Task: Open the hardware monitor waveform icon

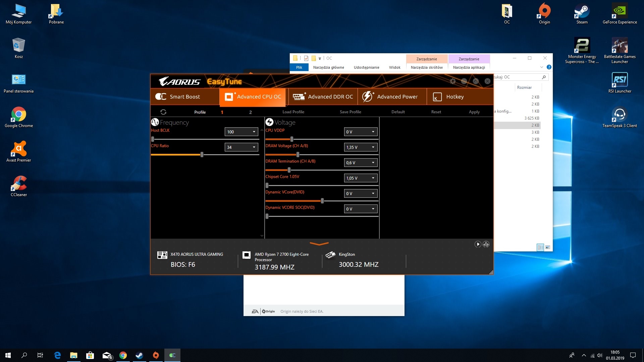Action: point(486,244)
